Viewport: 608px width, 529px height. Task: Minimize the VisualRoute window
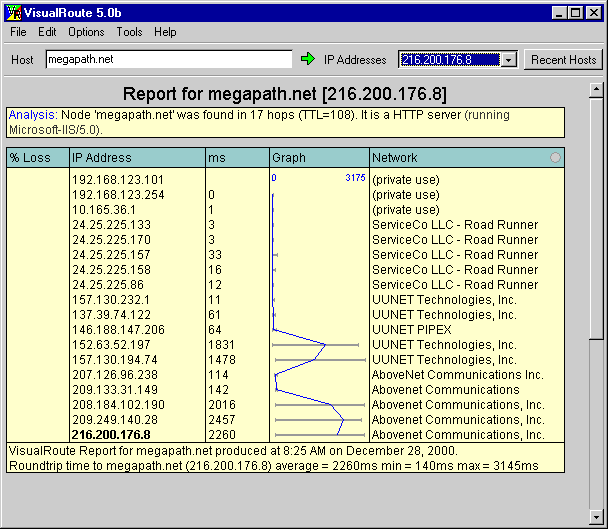pos(559,13)
